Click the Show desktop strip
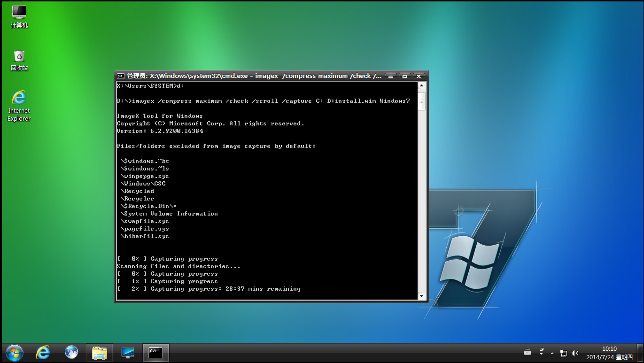 click(x=640, y=353)
